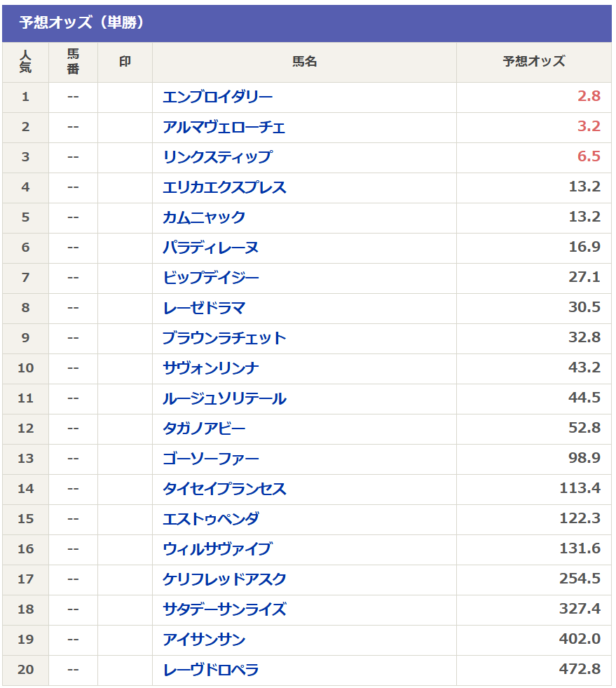Open the ウィルサヴァイブ link

tap(217, 549)
